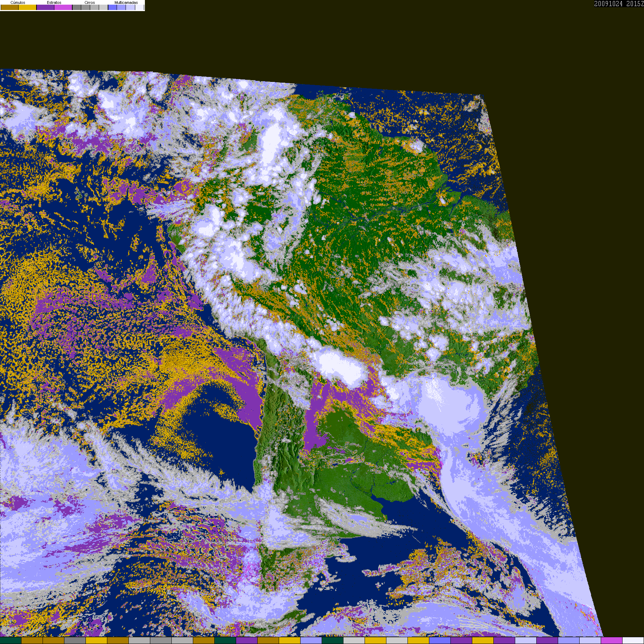Click the yellow Cúmulos legend swatch
The image size is (644, 644).
click(27, 7)
